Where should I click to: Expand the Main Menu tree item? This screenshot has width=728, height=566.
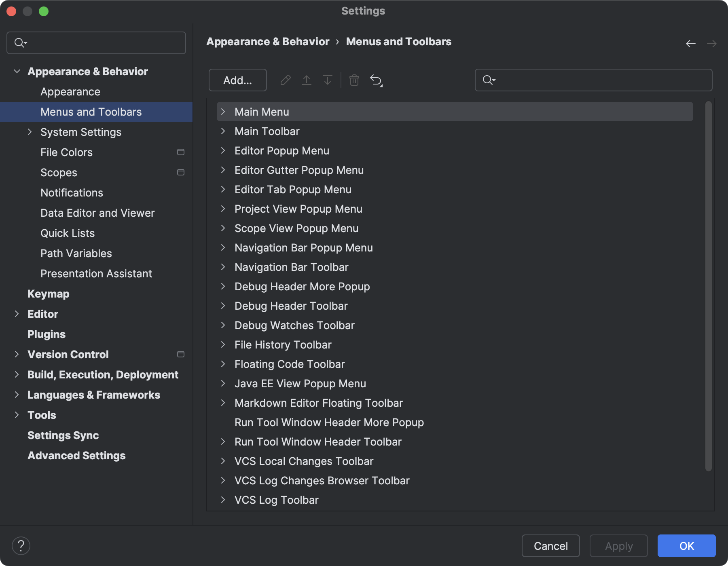(224, 112)
